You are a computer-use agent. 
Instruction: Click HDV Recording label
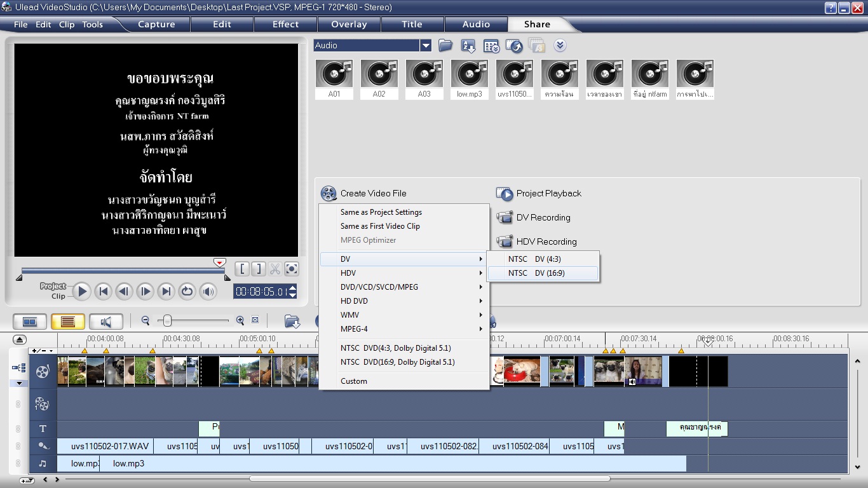(546, 242)
